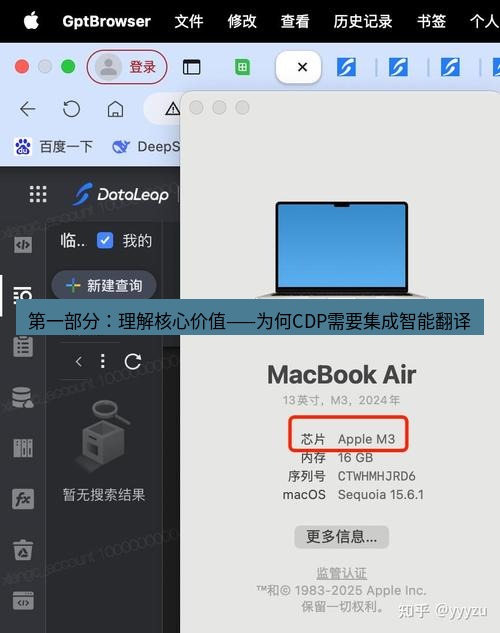
Task: Open the DataLeap apps grid menu
Action: [x=38, y=194]
